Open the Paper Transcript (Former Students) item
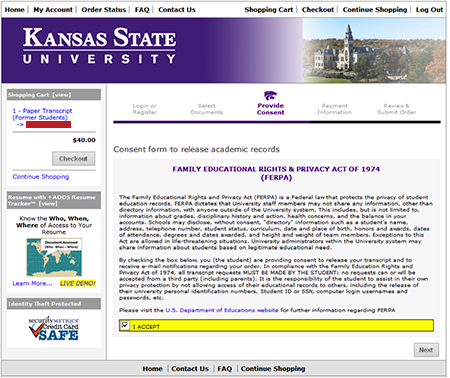450x378 pixels. [x=42, y=114]
